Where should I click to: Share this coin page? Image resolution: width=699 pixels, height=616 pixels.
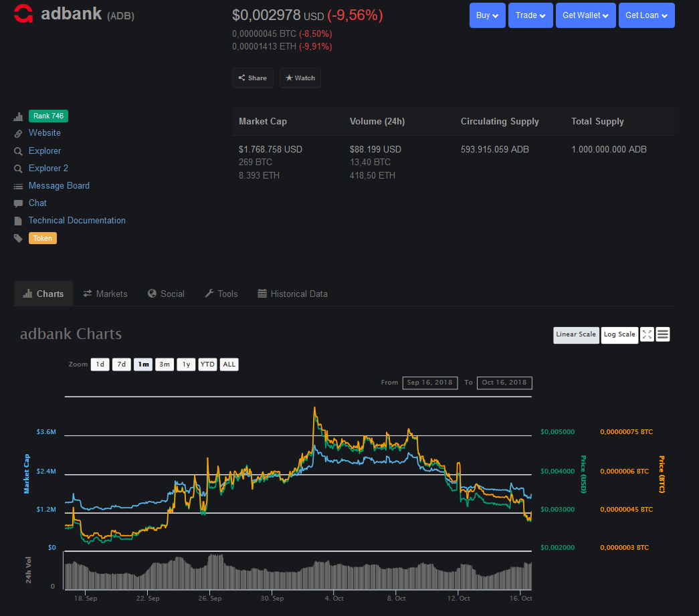point(253,78)
